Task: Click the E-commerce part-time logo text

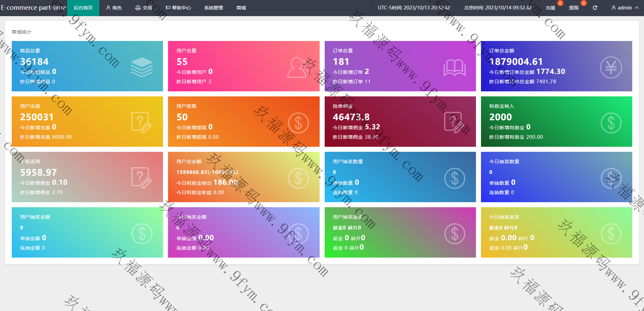Action: [x=33, y=8]
